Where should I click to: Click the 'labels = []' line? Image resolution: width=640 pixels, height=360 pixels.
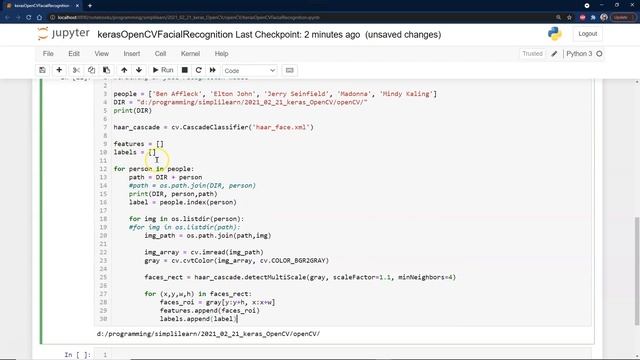click(135, 152)
